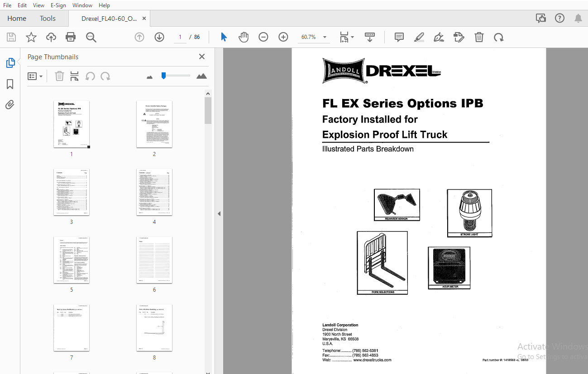Open notifications bell
Screen dimensions: 588x374
(578, 19)
